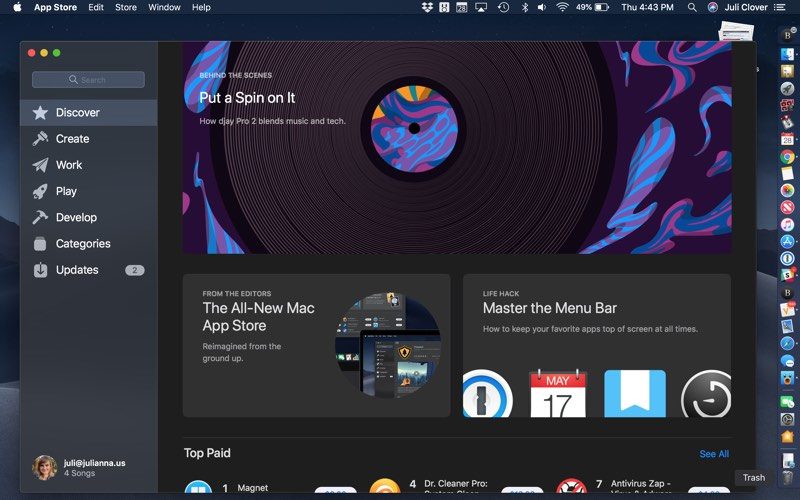Click the circular Mac screenshots thumbnail
Viewport: 800px width, 500px height.
[388, 345]
